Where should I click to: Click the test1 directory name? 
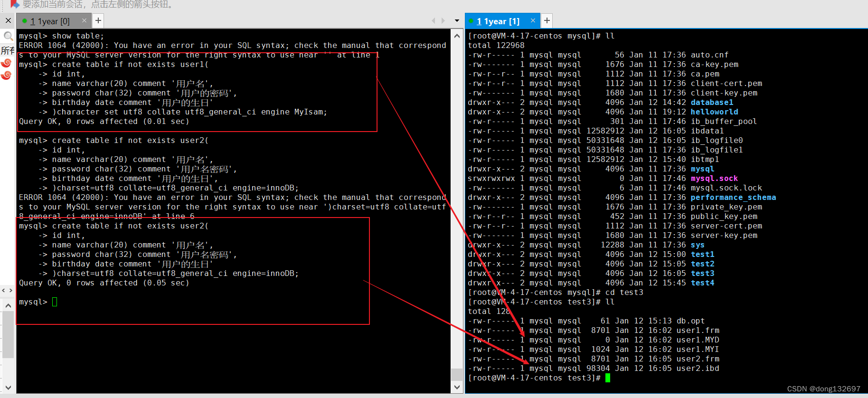coord(702,255)
